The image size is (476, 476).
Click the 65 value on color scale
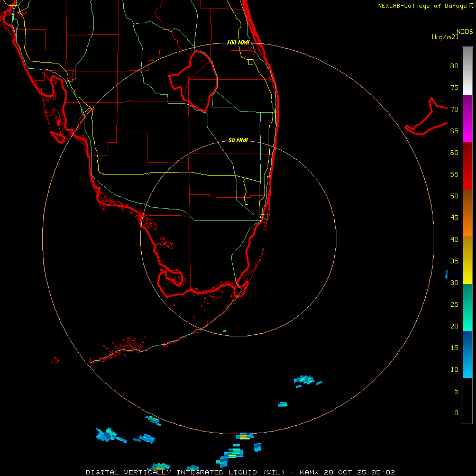tap(454, 131)
